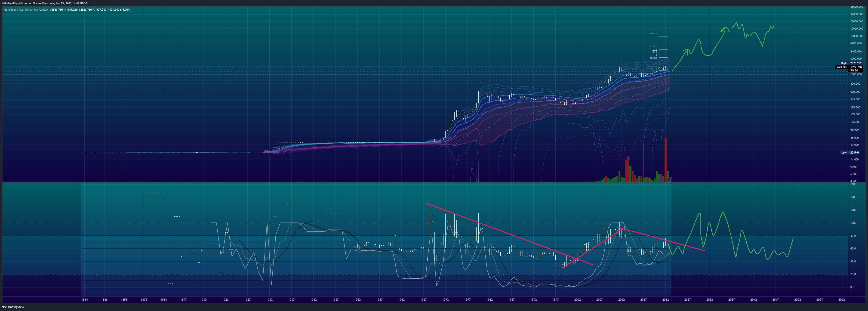Click the 800.000 price axis label
The width and height of the screenshot is (868, 311).
(856, 83)
